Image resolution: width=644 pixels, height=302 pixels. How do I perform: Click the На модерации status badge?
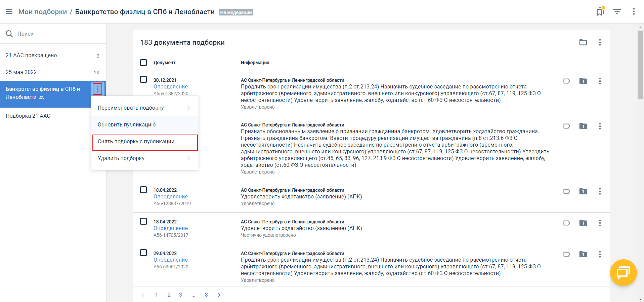click(236, 12)
